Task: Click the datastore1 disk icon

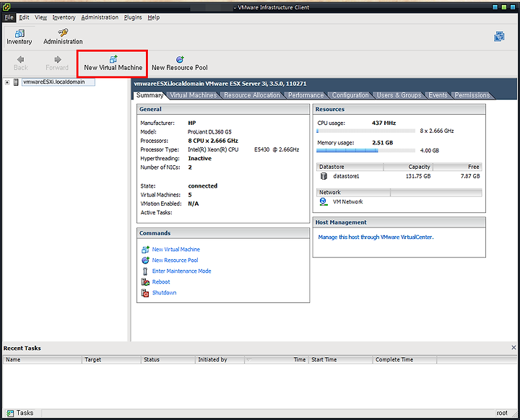Action: pyautogui.click(x=324, y=176)
